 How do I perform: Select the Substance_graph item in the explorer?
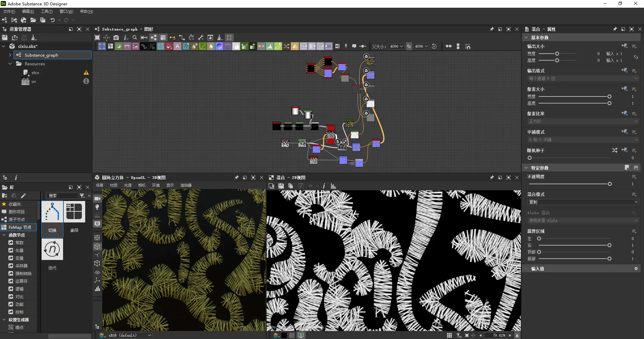point(41,55)
